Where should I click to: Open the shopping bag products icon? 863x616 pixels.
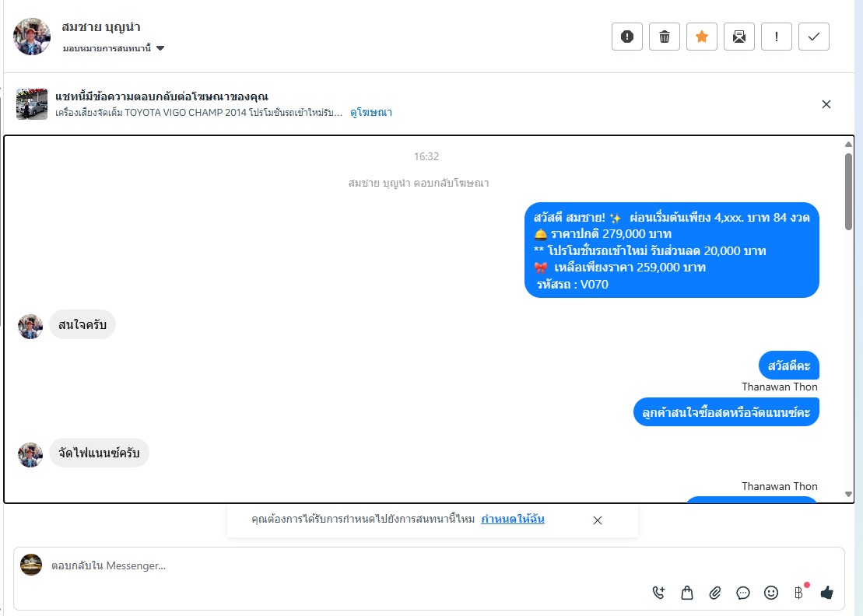pyautogui.click(x=687, y=593)
